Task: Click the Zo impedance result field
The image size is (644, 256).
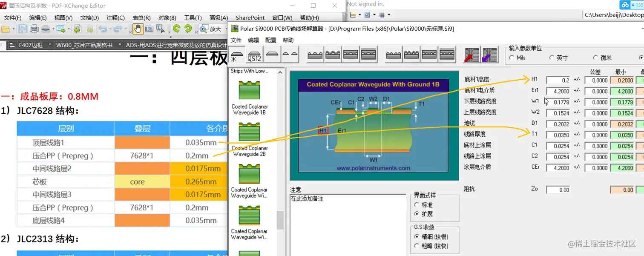Action: (558, 190)
